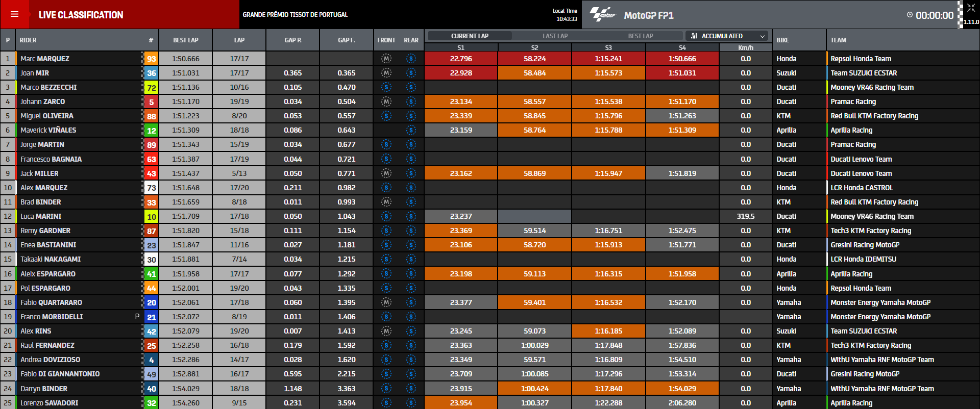
Task: Open the hamburger menu
Action: [14, 14]
